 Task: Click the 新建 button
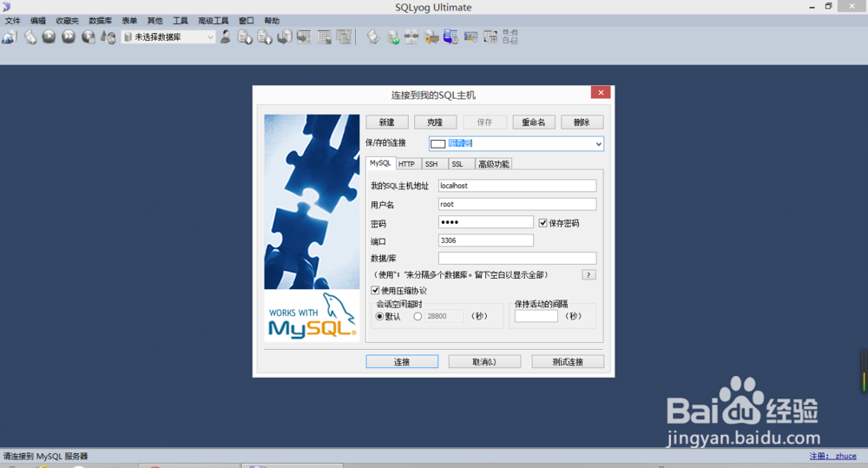coord(387,122)
